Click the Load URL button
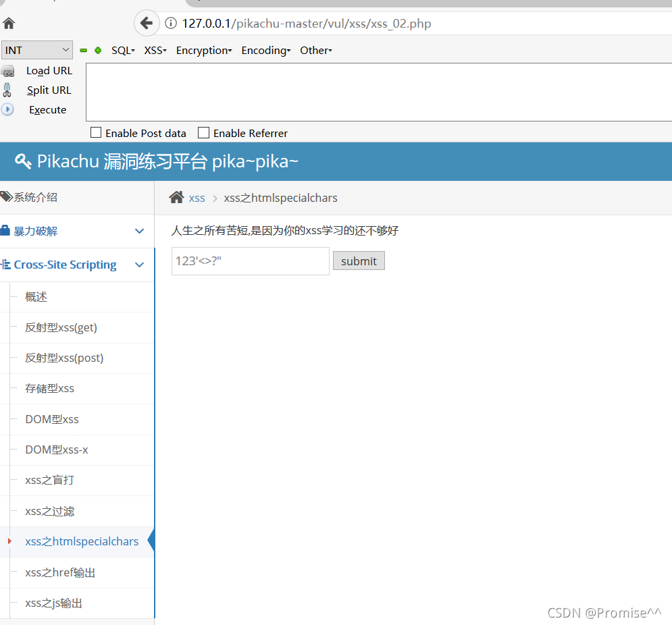The height and width of the screenshot is (625, 672). click(x=49, y=71)
